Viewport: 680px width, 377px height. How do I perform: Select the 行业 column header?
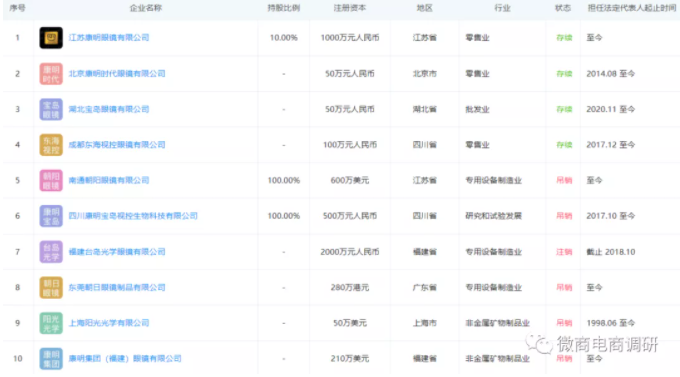tap(502, 8)
